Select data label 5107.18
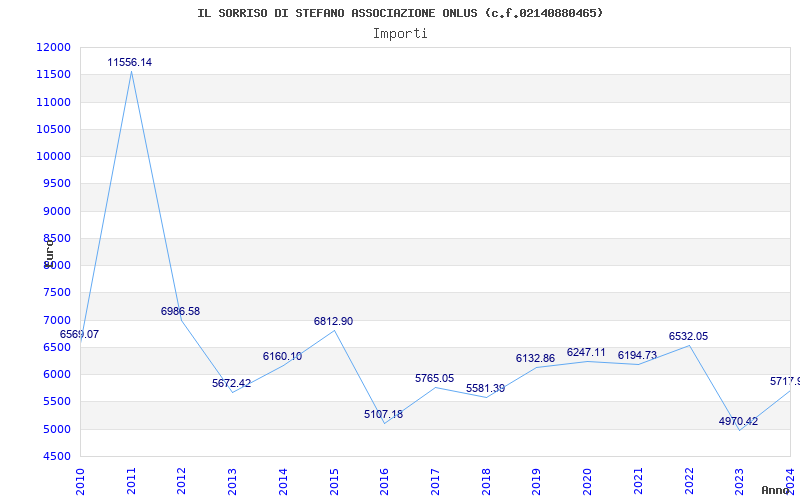 click(384, 414)
